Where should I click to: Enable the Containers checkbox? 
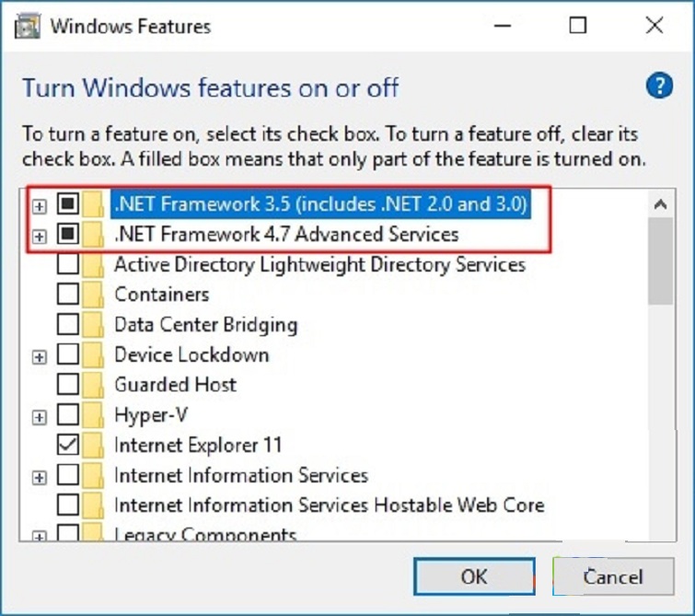pyautogui.click(x=68, y=295)
